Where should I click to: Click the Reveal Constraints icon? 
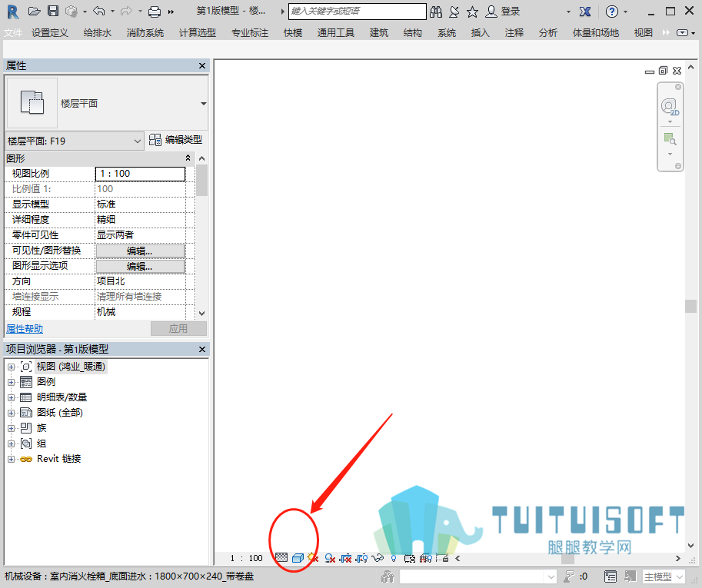(x=442, y=558)
